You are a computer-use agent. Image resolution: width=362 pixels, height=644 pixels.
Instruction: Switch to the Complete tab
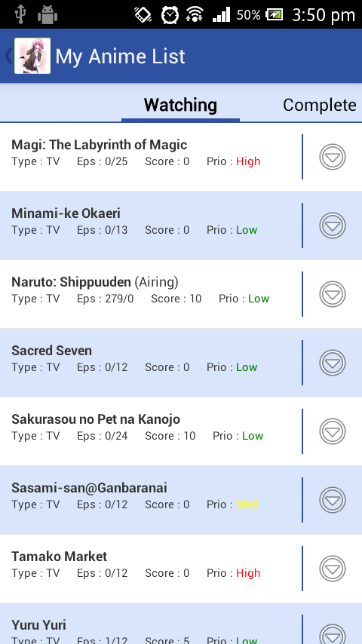tap(320, 105)
